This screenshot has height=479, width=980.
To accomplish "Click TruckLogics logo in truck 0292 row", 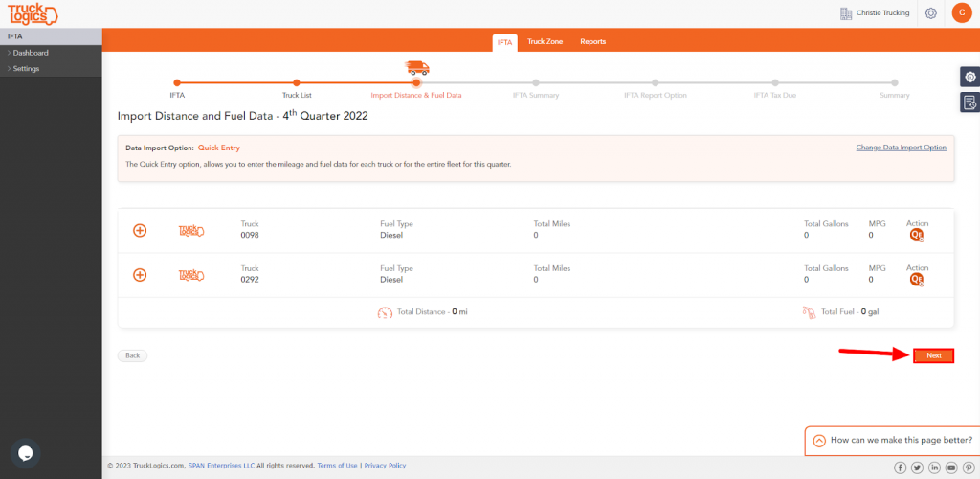I will tap(191, 275).
